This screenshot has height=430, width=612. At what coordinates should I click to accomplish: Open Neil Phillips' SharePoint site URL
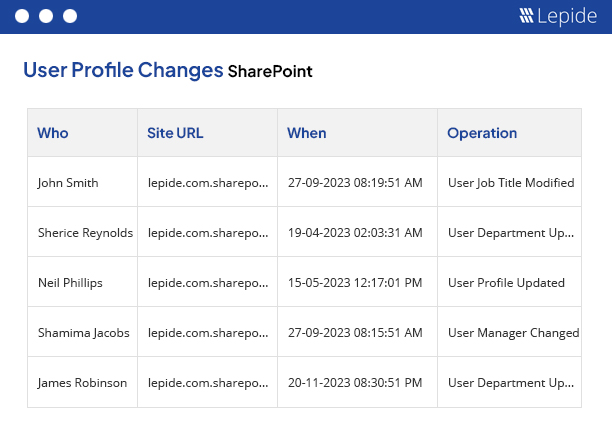point(208,283)
